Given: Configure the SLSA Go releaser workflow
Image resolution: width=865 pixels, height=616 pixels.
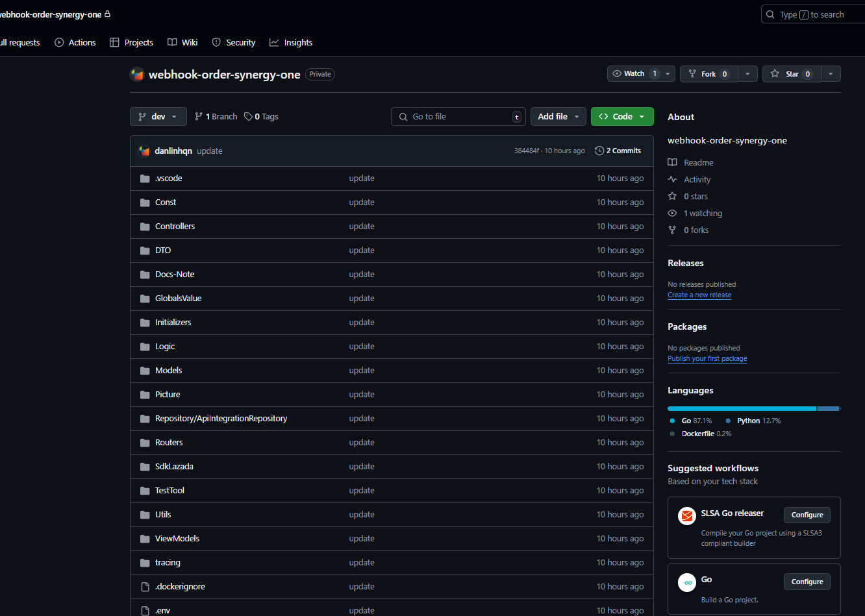Looking at the screenshot, I should (x=807, y=515).
